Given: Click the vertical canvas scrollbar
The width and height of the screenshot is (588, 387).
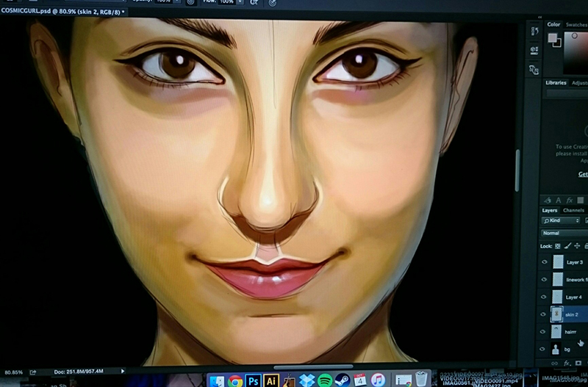Looking at the screenshot, I should [517, 171].
